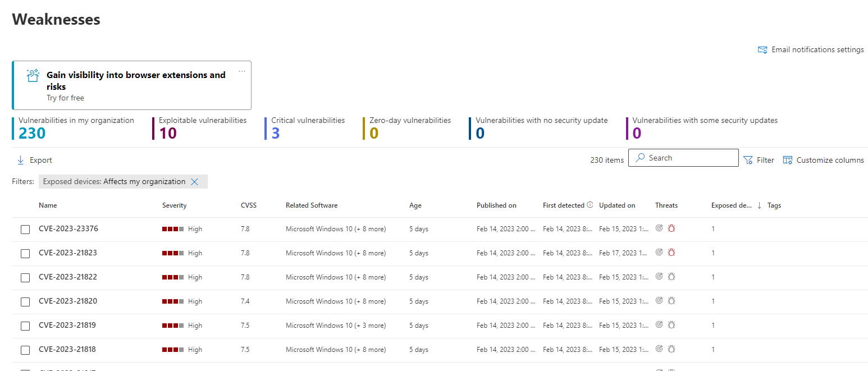
Task: Sort table by Severity column header
Action: pos(174,205)
